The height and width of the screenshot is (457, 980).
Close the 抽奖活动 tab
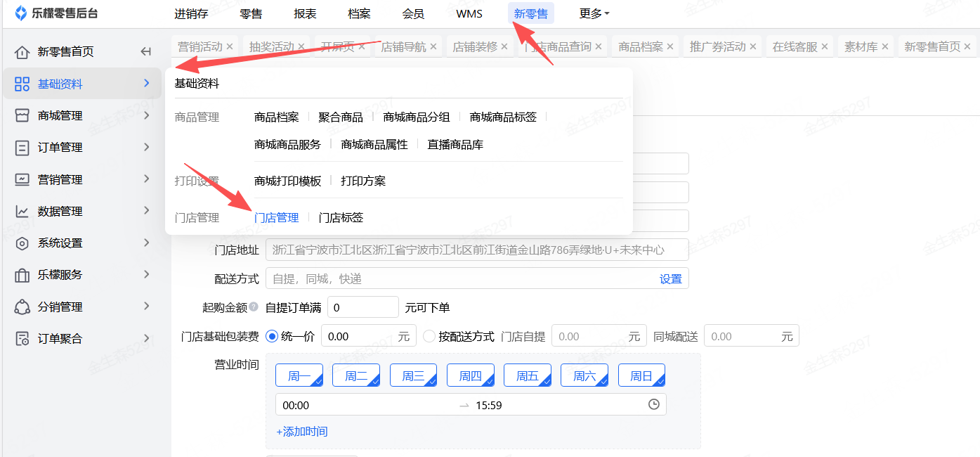click(x=301, y=47)
